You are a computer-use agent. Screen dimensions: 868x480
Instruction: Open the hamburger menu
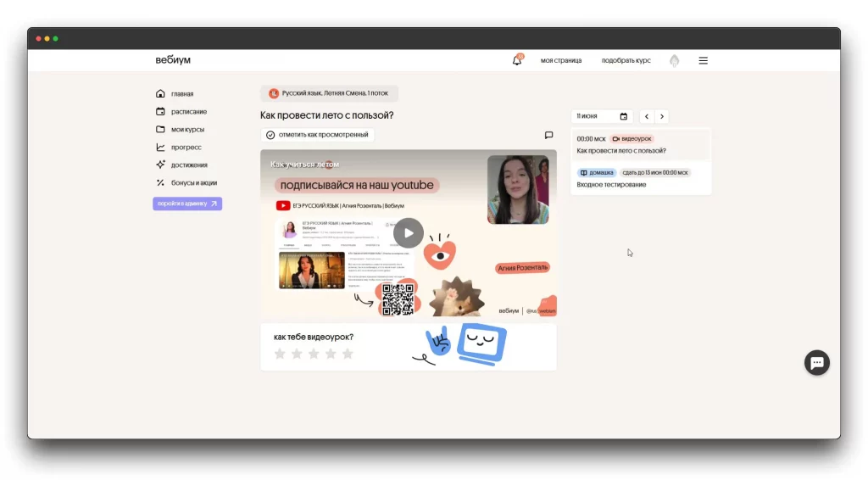pos(703,60)
